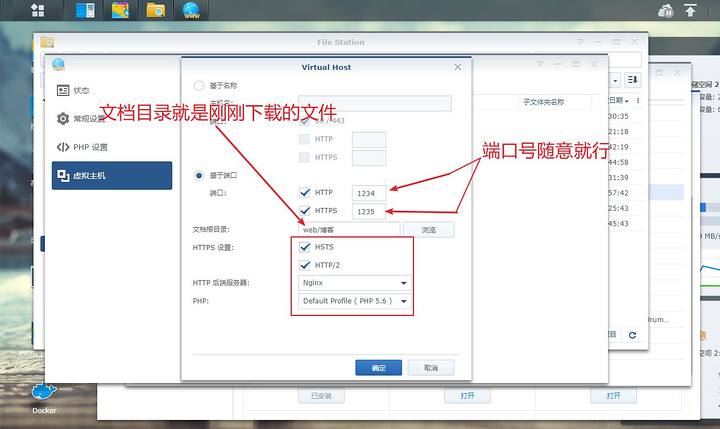Click the File Station help question mark
Viewport: 720px width, 429px height.
point(580,42)
